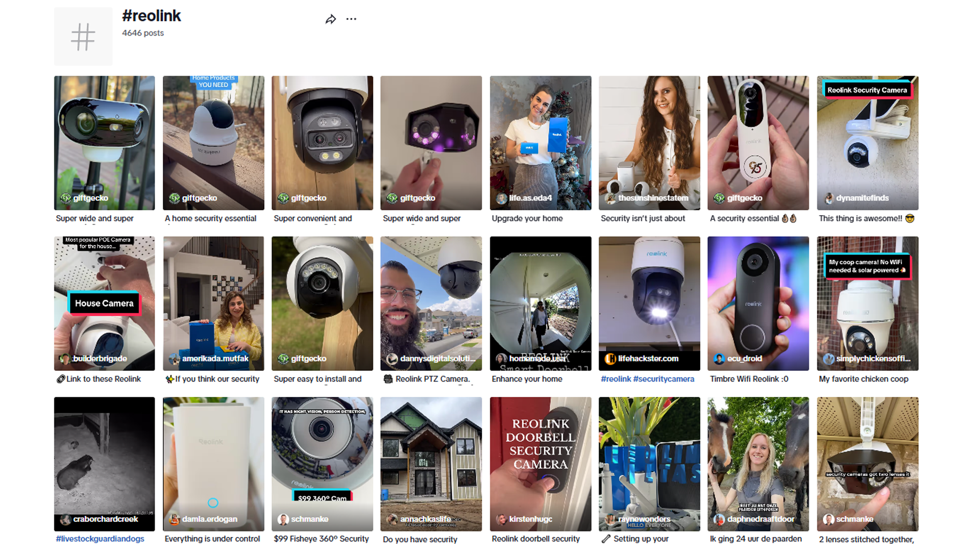Click caption 'Timbre Wifi Reolink :0'
The height and width of the screenshot is (551, 980).
click(749, 379)
